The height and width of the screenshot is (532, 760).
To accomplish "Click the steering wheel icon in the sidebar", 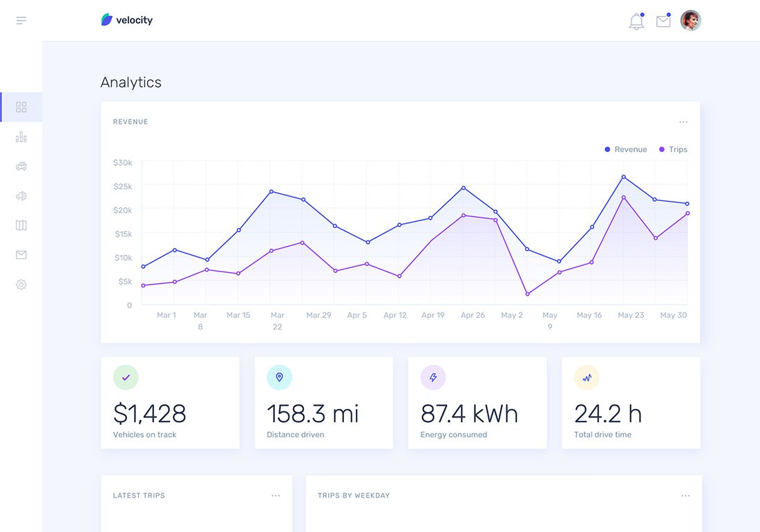I will 21,196.
